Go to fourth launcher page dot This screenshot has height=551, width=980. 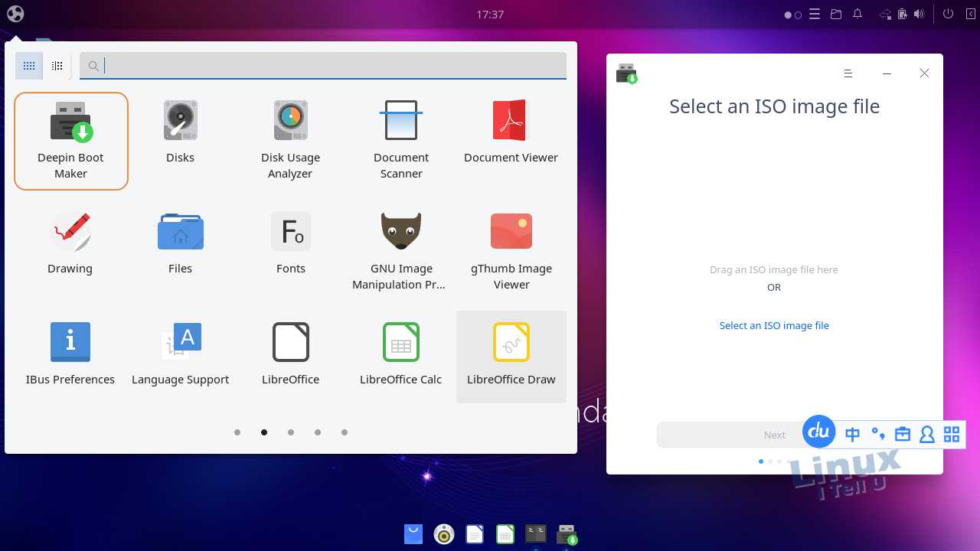tap(318, 432)
